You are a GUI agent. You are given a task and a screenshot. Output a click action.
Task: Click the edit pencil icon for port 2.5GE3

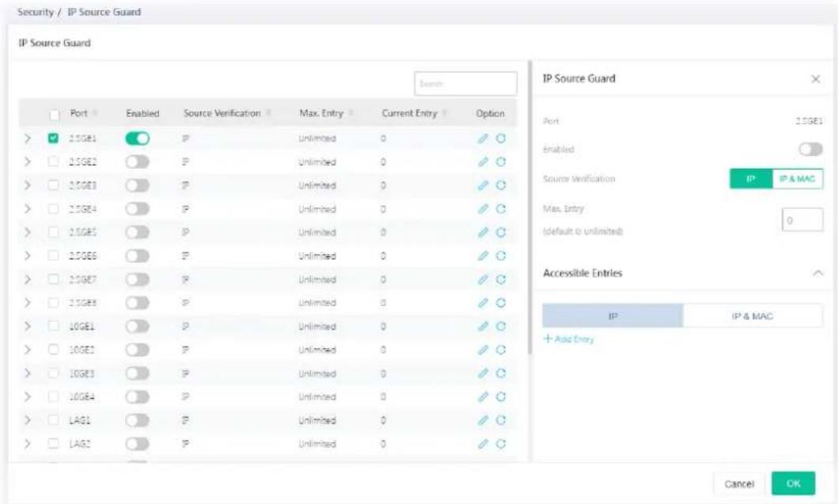point(483,185)
